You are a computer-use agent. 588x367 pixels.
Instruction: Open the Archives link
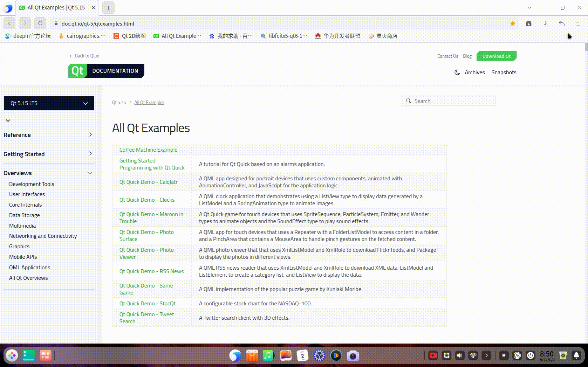click(x=475, y=72)
